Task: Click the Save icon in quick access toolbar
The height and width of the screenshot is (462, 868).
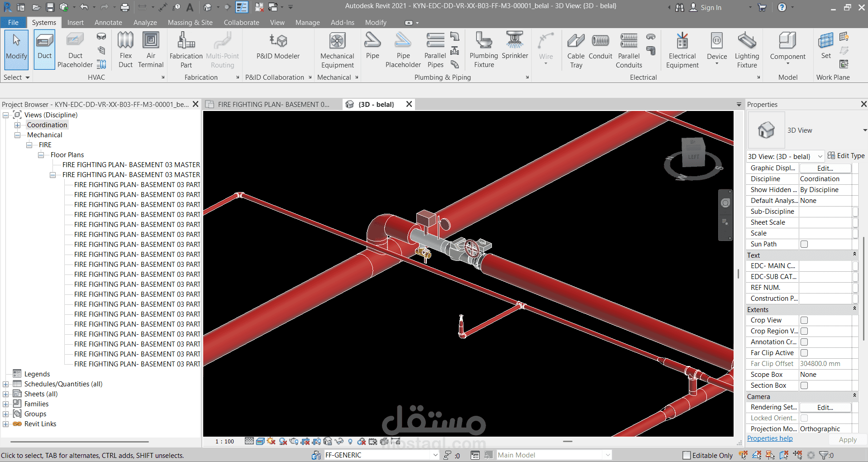Action: click(50, 7)
